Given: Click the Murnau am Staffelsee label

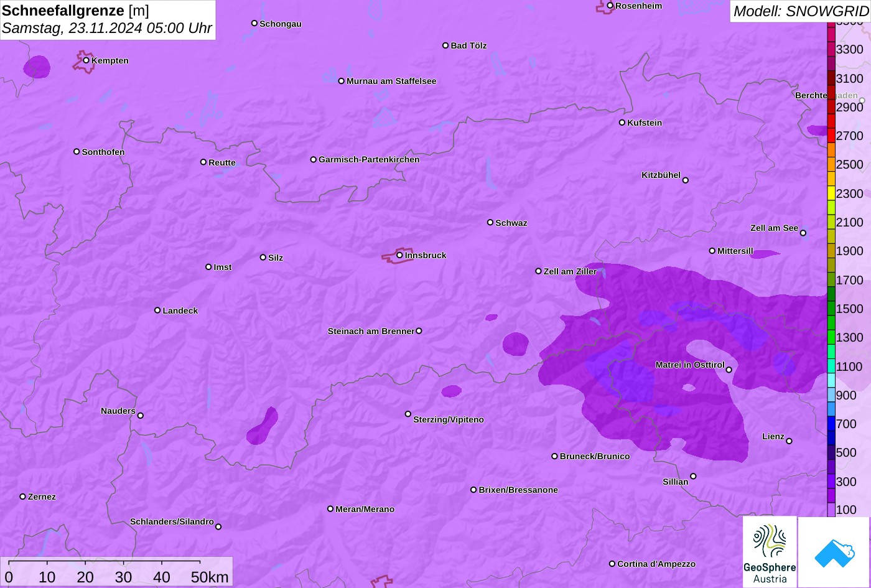Looking at the screenshot, I should click(391, 81).
